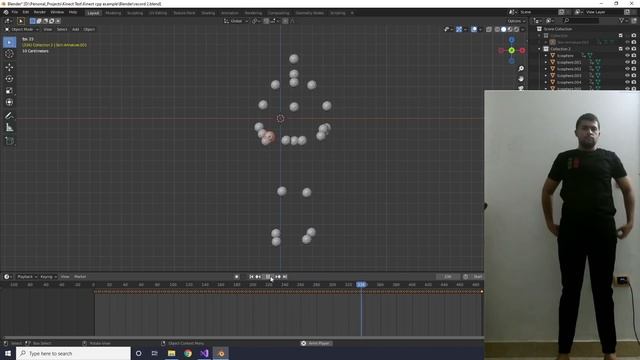This screenshot has width=640, height=360.
Task: Click the blue timeline playhead frame marker
Action: 361,284
